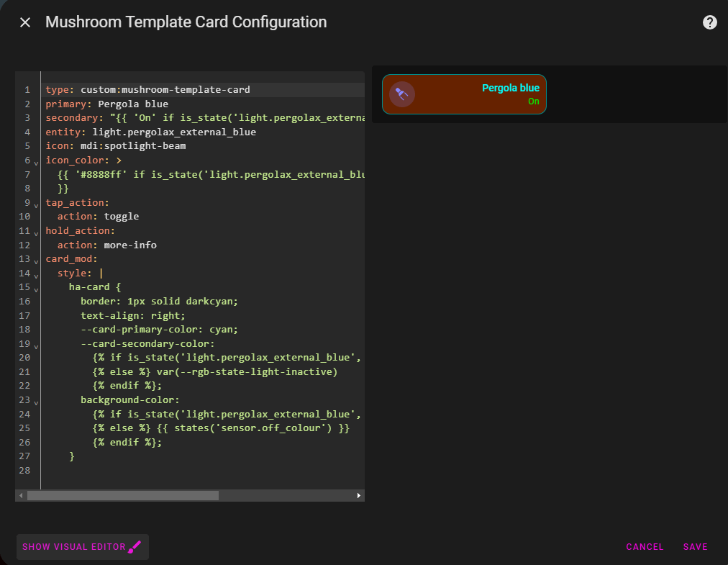
Task: Collapse the card_mod fold on line 13
Action: 36,261
